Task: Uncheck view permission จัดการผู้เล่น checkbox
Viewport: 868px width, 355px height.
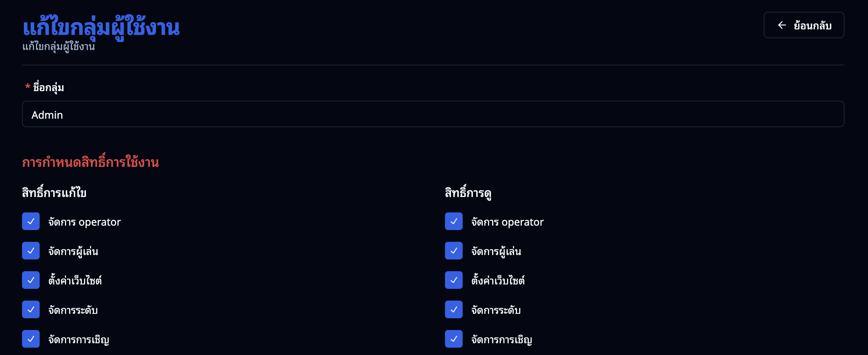Action: (x=454, y=251)
